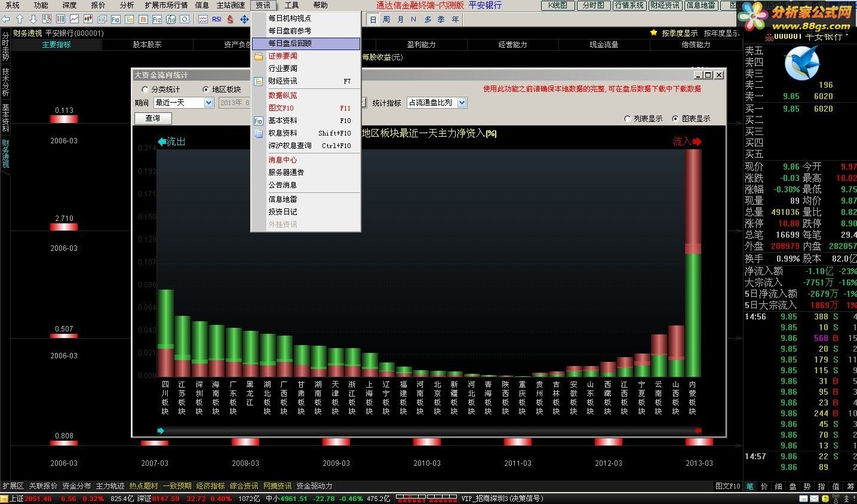Open the 工具 menu
The width and height of the screenshot is (857, 504).
291,5
